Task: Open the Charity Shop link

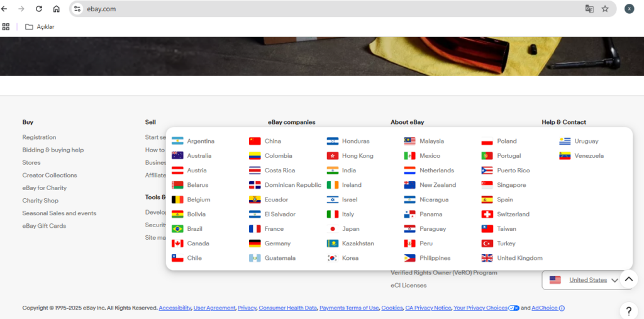Action: click(40, 201)
